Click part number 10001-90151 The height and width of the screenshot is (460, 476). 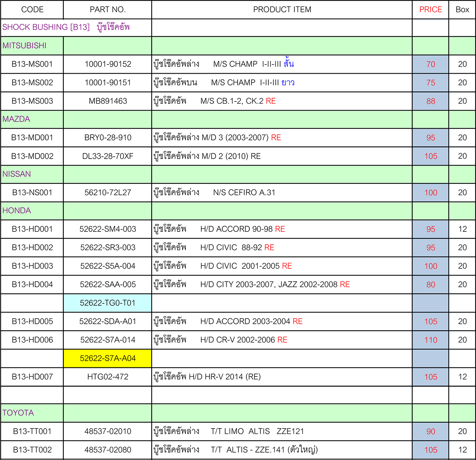pos(108,82)
